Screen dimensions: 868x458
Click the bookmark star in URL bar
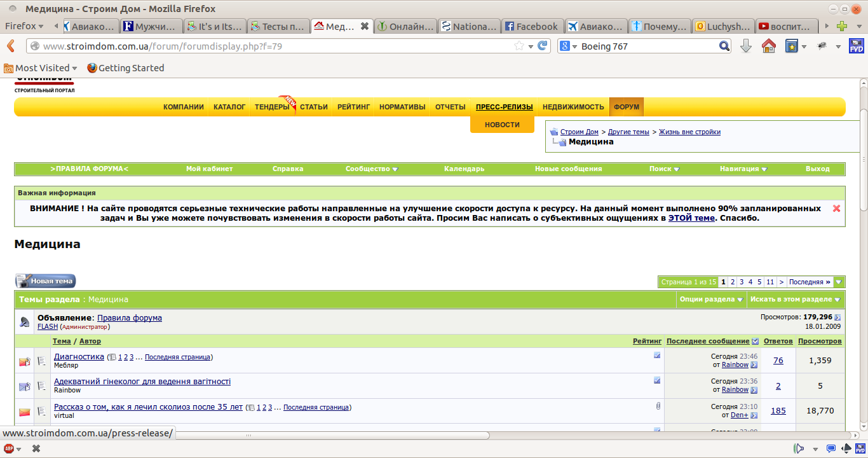[x=519, y=46]
